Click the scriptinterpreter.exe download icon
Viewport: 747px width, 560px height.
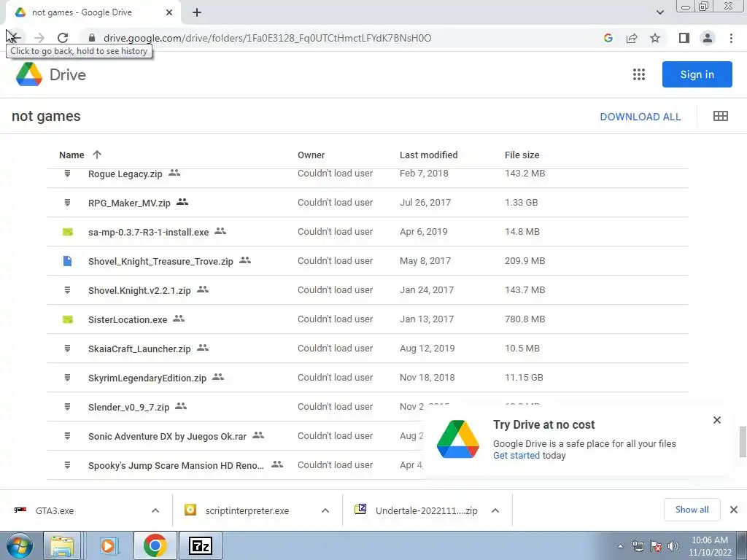click(x=190, y=510)
